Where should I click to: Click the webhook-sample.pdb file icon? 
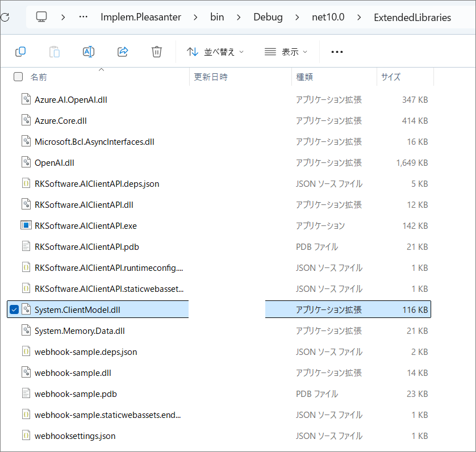(x=26, y=394)
